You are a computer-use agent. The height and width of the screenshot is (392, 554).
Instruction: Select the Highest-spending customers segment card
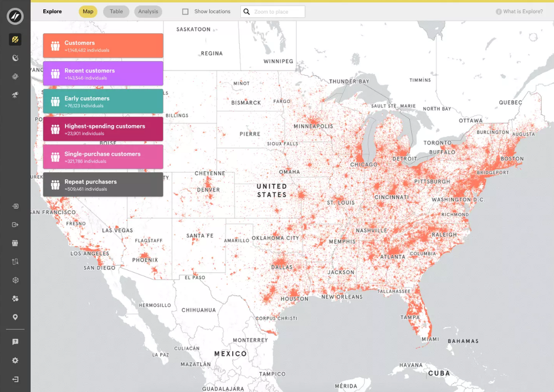pos(103,129)
